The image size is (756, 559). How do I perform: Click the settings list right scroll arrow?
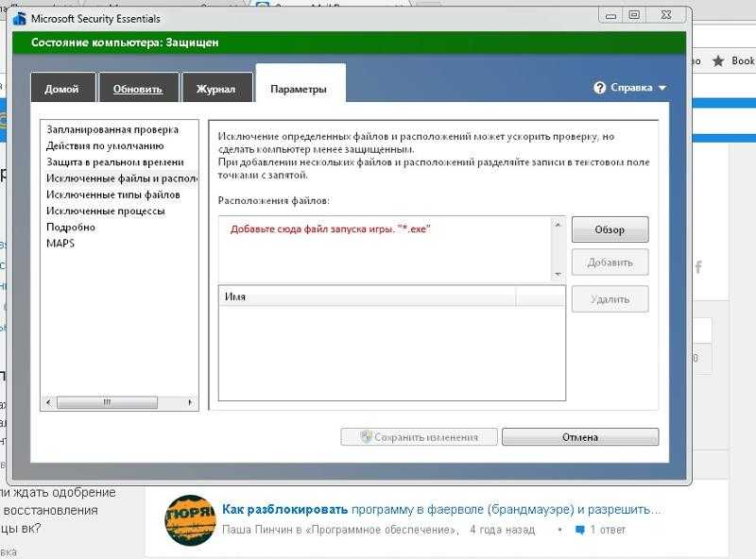pos(190,402)
